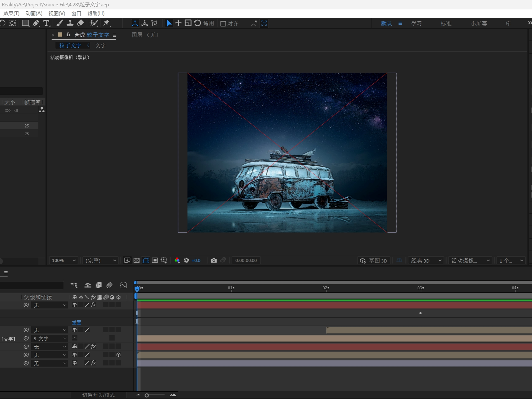
Task: Open the 经典 3D renderer dropdown
Action: 426,260
